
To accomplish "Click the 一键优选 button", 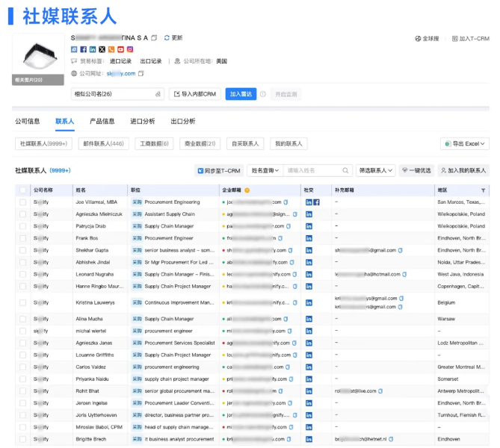I will pos(416,170).
